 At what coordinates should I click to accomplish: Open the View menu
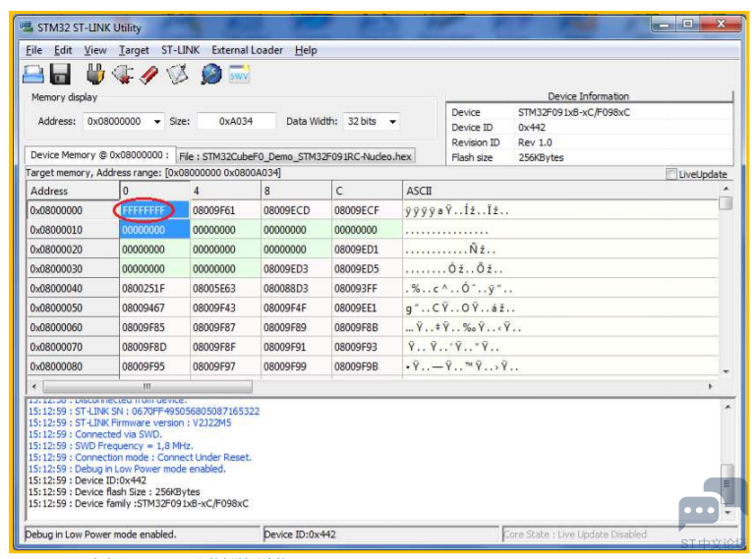point(95,50)
